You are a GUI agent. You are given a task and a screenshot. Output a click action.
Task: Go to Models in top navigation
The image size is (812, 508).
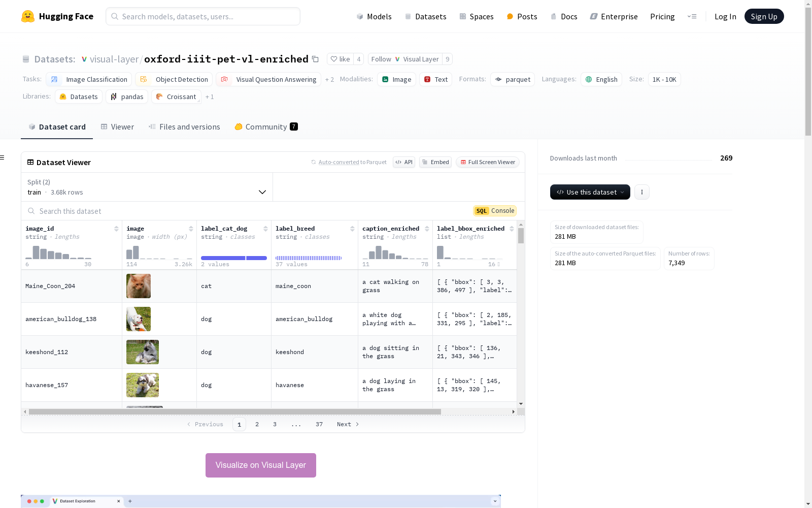(374, 16)
